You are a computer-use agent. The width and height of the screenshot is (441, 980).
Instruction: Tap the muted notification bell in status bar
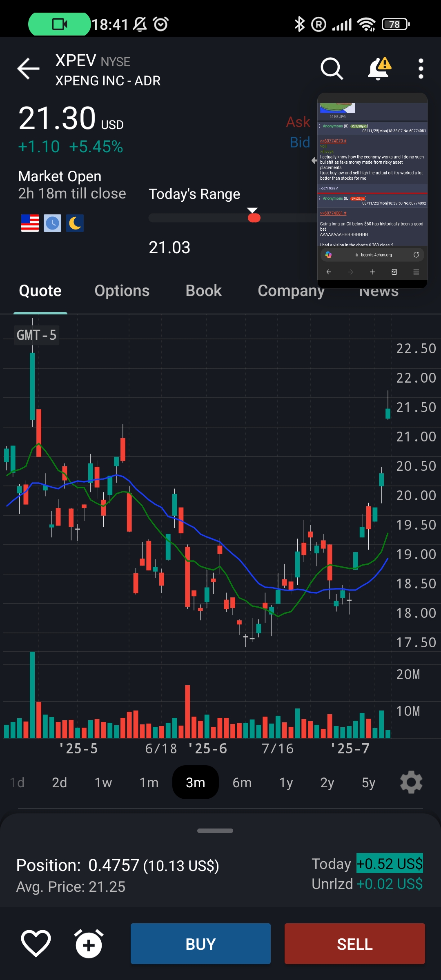tap(140, 24)
